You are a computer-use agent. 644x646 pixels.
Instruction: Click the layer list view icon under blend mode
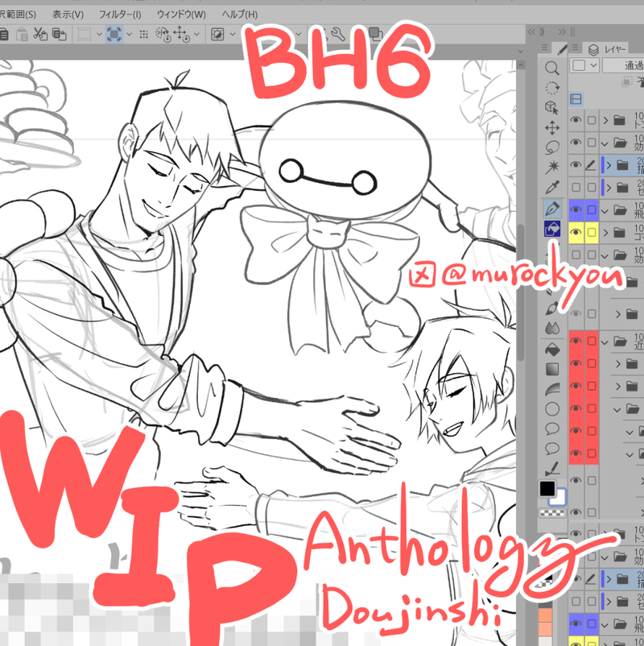coord(576,99)
